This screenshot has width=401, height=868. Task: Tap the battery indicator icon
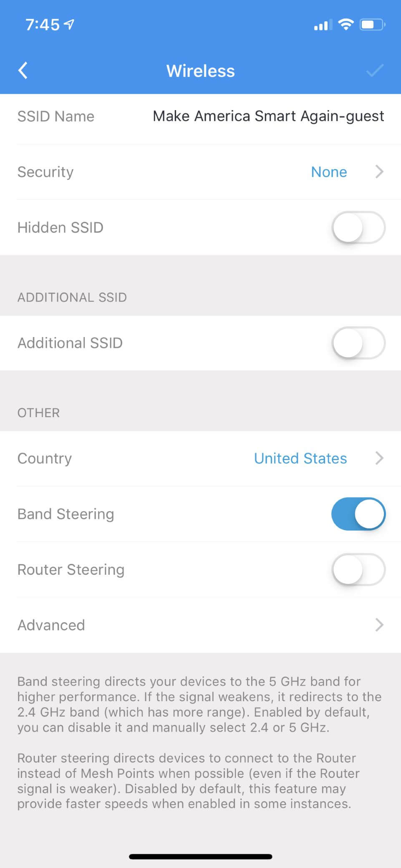coord(372,25)
